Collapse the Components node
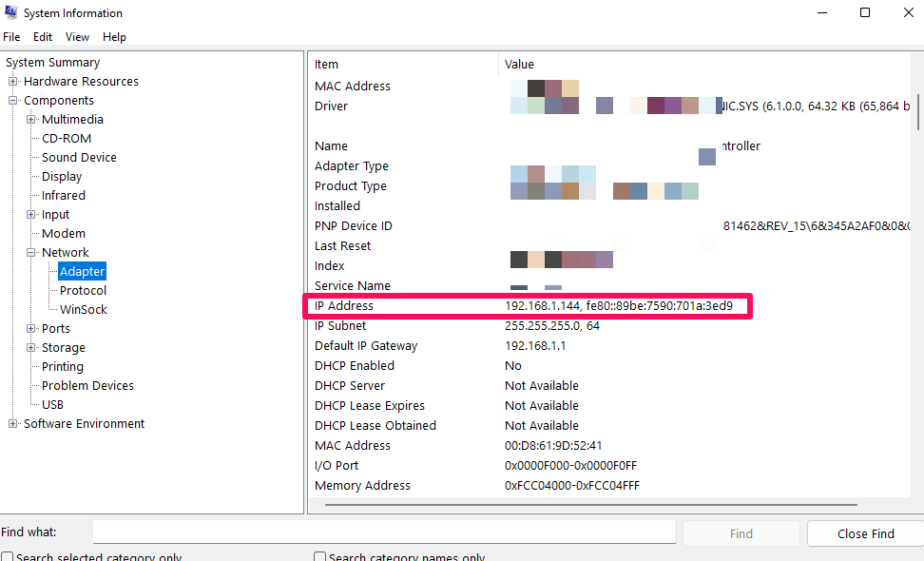Screen dimensions: 924x561 (12, 100)
